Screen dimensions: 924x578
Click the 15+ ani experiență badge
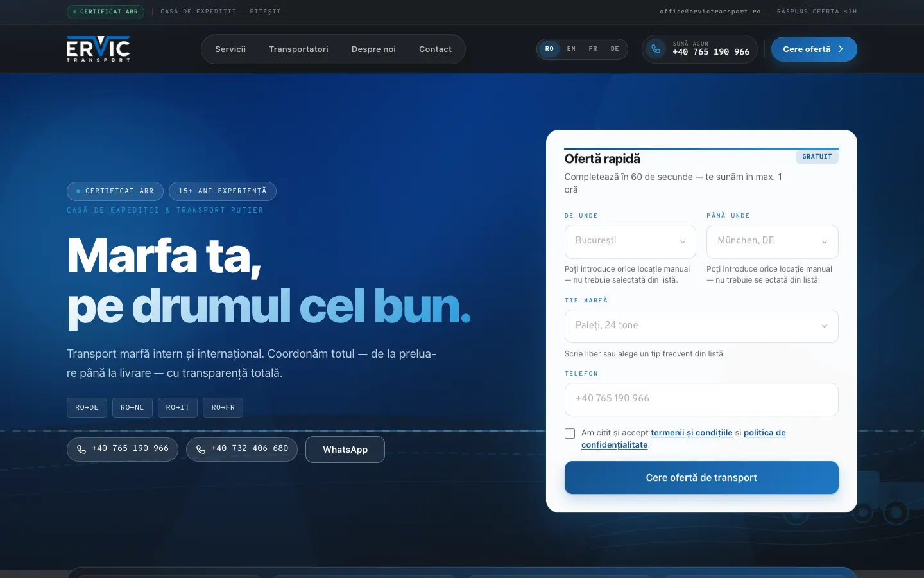[x=223, y=191]
